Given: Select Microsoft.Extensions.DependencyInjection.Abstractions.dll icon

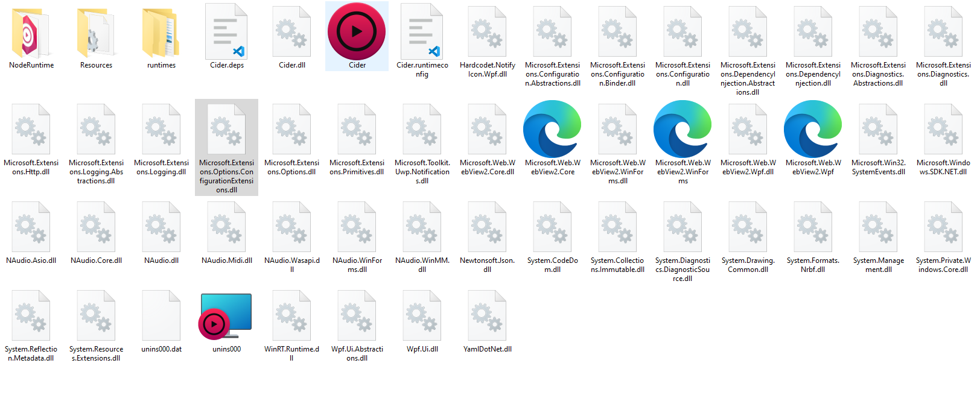Looking at the screenshot, I should [748, 31].
